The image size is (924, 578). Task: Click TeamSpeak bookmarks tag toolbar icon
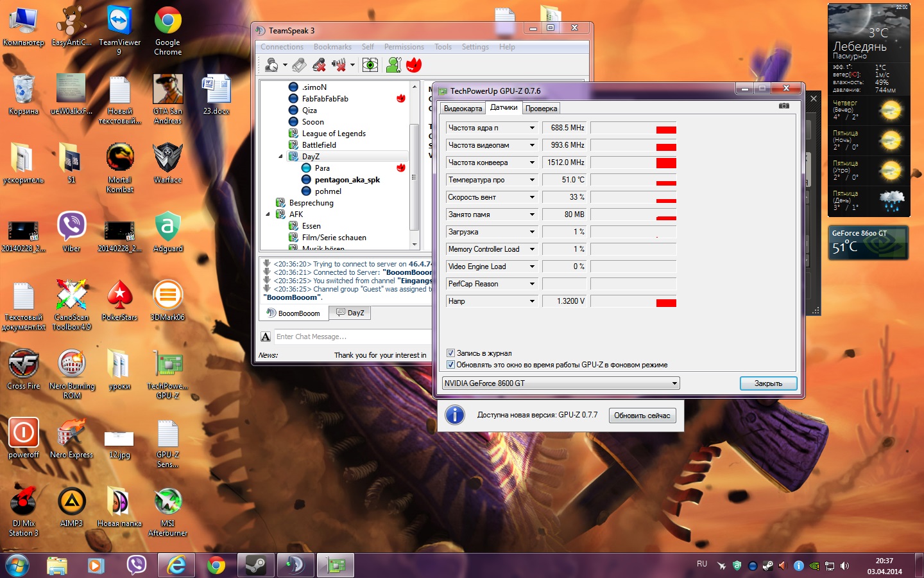click(299, 65)
